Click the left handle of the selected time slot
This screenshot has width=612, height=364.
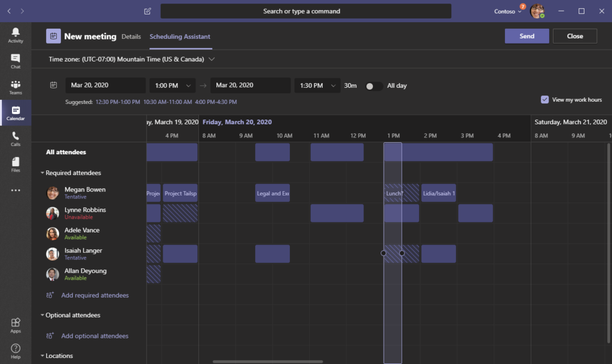coord(383,253)
